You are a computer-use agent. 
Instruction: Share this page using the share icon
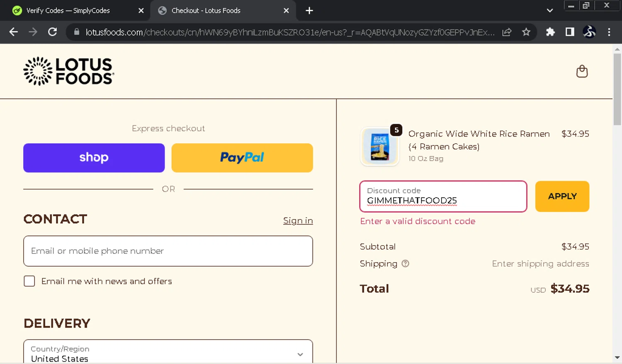tap(507, 32)
